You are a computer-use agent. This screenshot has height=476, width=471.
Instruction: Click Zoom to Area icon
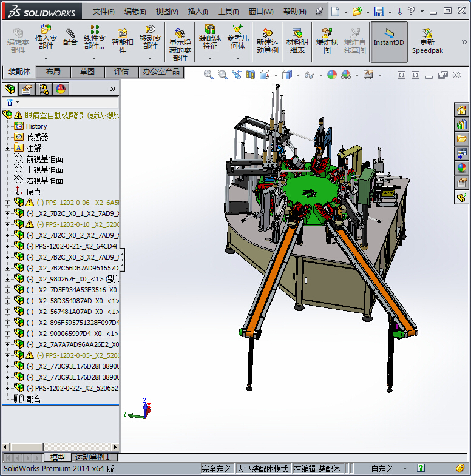(x=222, y=75)
